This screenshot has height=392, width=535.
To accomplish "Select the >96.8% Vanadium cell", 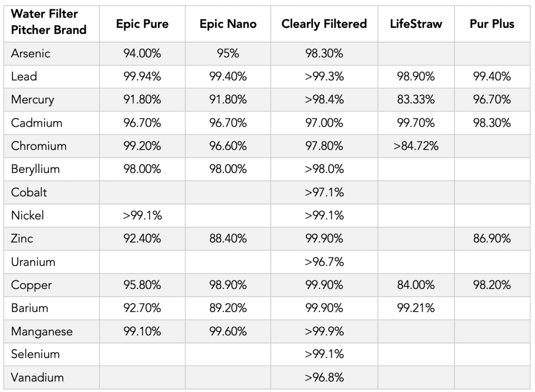I will (324, 378).
